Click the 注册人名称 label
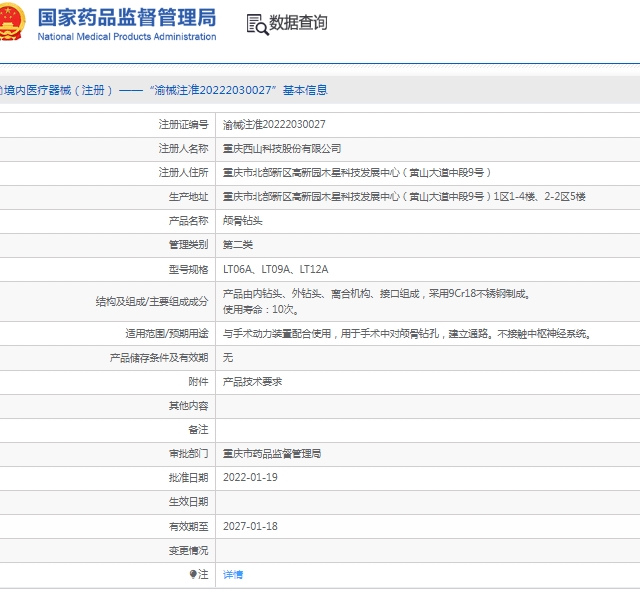Image resolution: width=640 pixels, height=595 pixels. point(183,149)
